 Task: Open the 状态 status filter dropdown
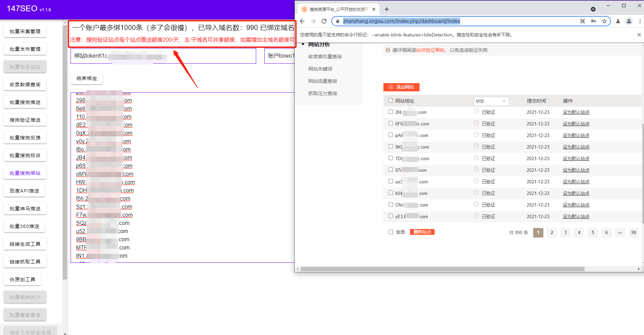(491, 101)
